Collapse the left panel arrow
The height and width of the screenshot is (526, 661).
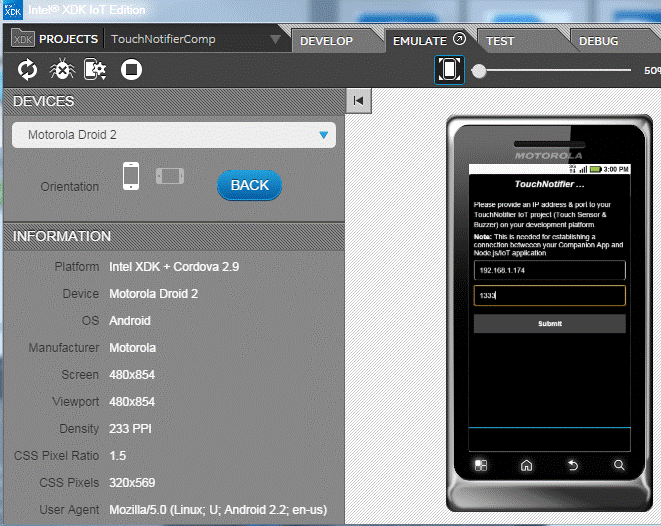point(359,101)
